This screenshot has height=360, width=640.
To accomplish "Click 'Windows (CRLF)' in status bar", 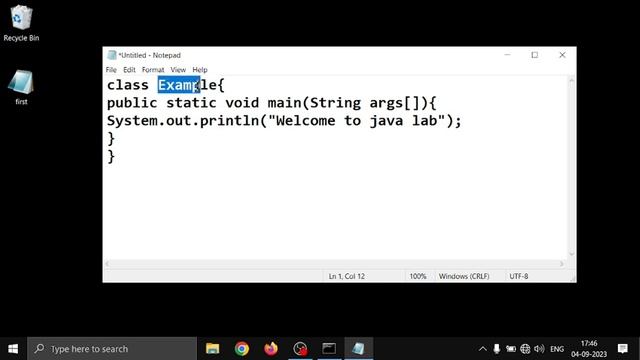I will pyautogui.click(x=464, y=276).
